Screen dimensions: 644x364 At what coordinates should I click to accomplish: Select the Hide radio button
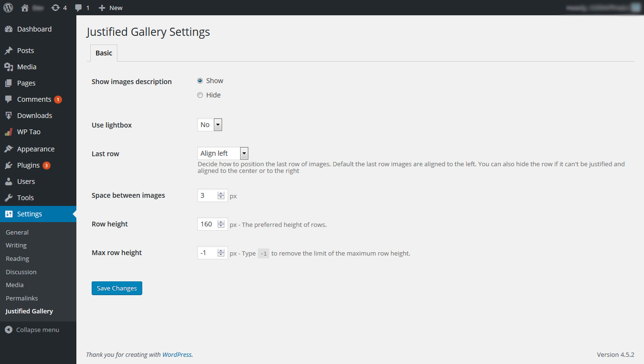200,95
